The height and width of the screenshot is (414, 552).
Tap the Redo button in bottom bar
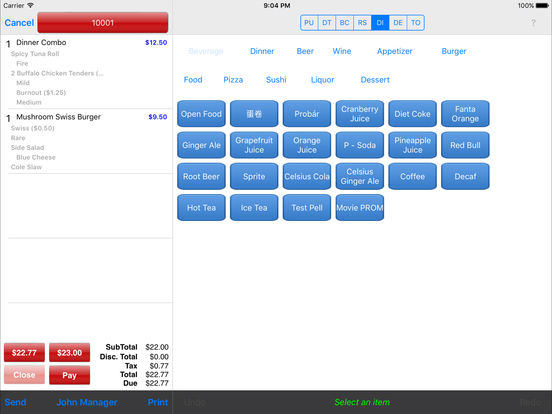(530, 402)
